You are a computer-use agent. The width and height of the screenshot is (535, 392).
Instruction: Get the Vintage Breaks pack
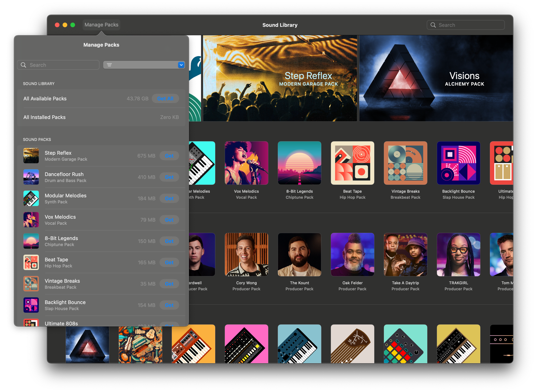click(169, 284)
